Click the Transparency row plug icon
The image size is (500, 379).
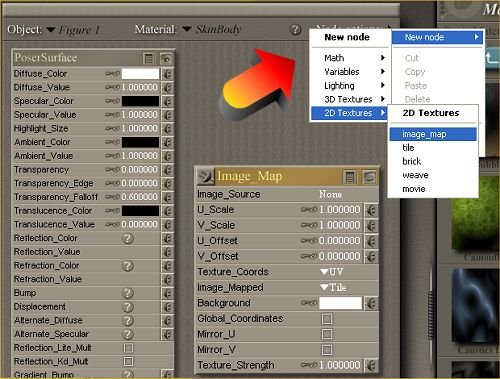coord(167,170)
